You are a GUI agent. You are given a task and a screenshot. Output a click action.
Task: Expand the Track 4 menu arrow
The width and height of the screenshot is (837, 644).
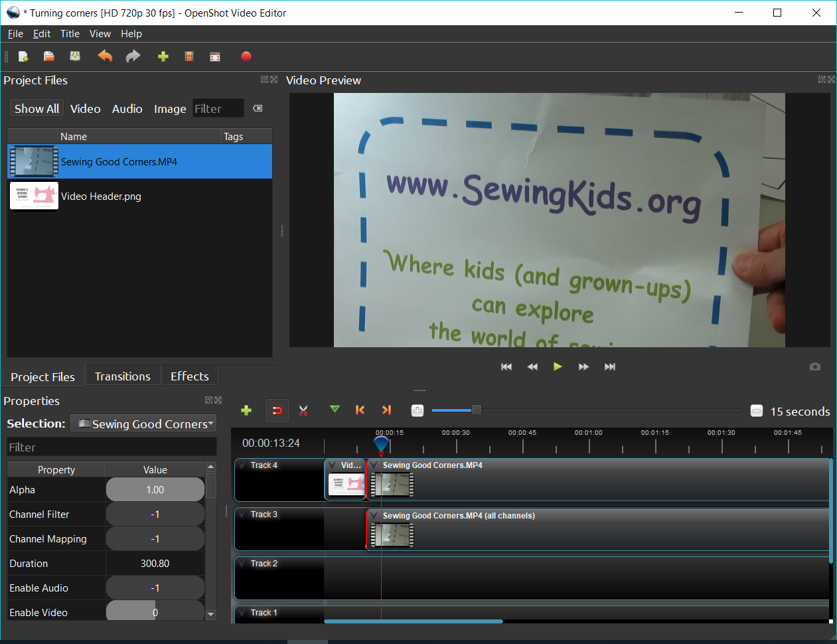click(242, 465)
